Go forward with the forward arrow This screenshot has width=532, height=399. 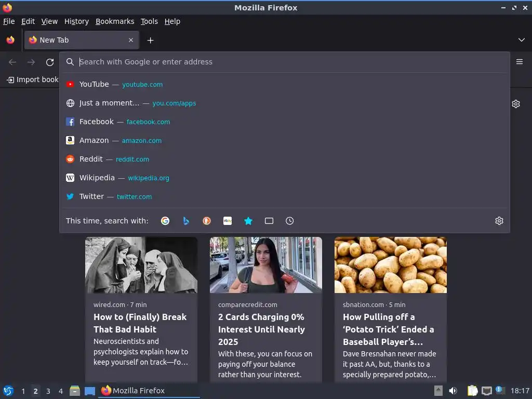coord(31,62)
